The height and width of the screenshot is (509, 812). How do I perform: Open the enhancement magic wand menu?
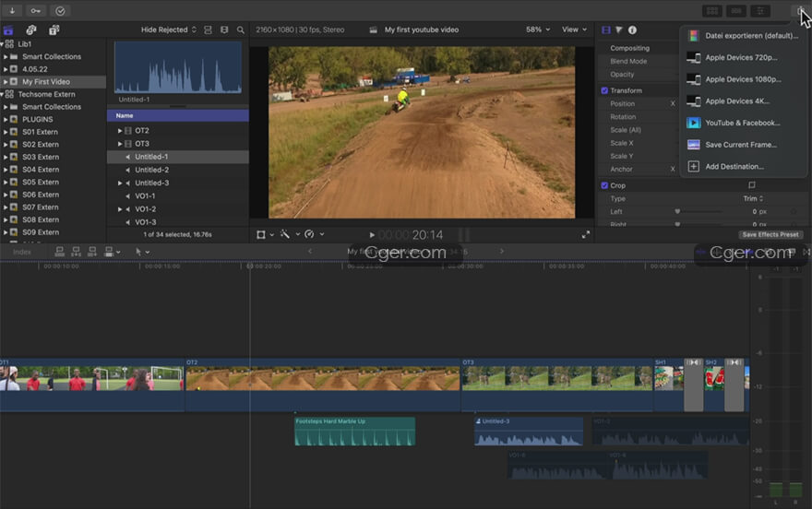(x=285, y=234)
